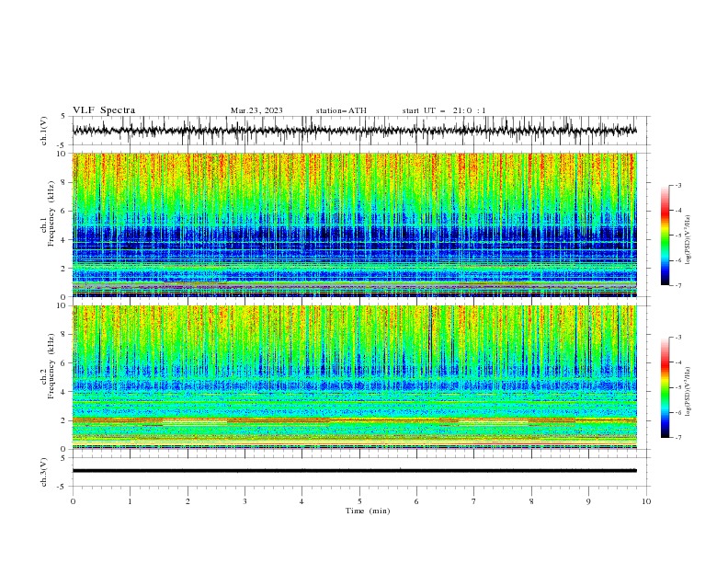This screenshot has height=563, width=728.
Task: Click the "ch.1(V)" waveform axis label
Action: click(44, 131)
